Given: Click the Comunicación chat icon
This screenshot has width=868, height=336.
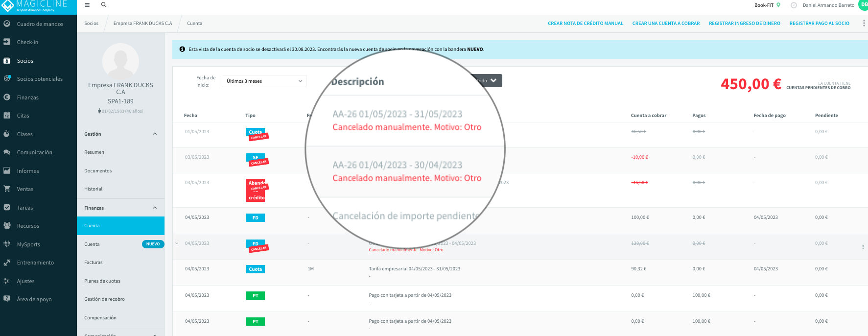Looking at the screenshot, I should [x=7, y=152].
